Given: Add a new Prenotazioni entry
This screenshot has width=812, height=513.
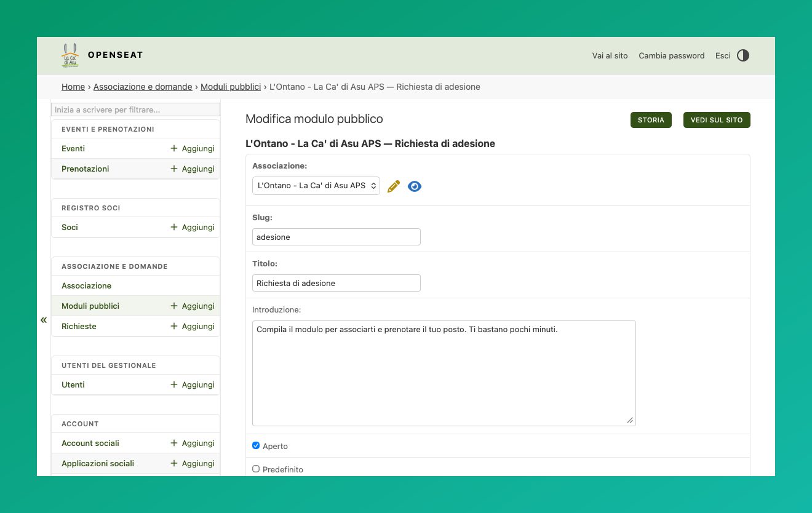Looking at the screenshot, I should click(x=192, y=169).
